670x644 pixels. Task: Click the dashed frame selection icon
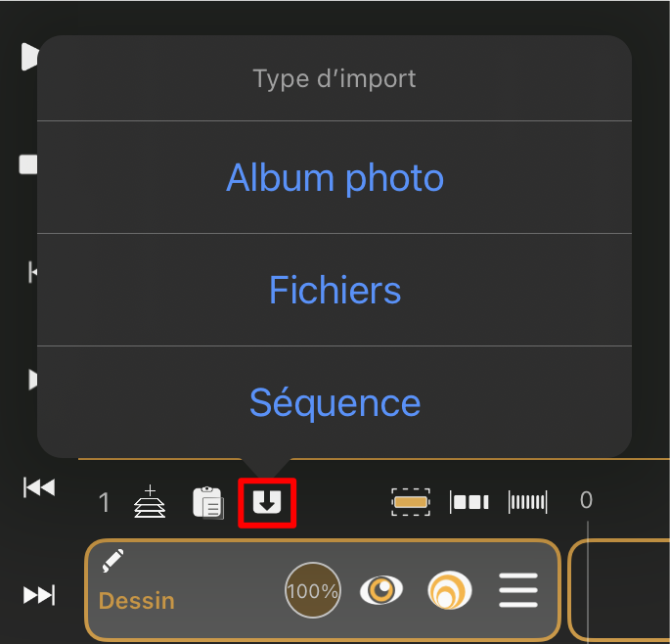(411, 502)
